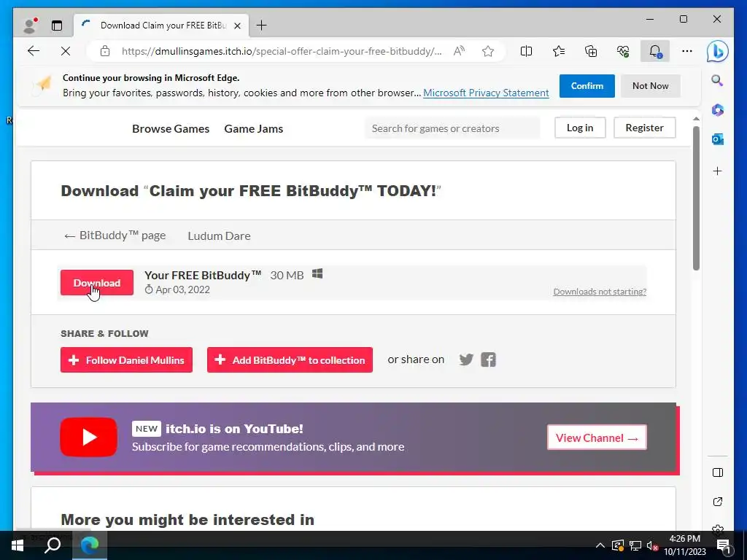Click the red Download button
The height and width of the screenshot is (560, 747).
pos(97,282)
